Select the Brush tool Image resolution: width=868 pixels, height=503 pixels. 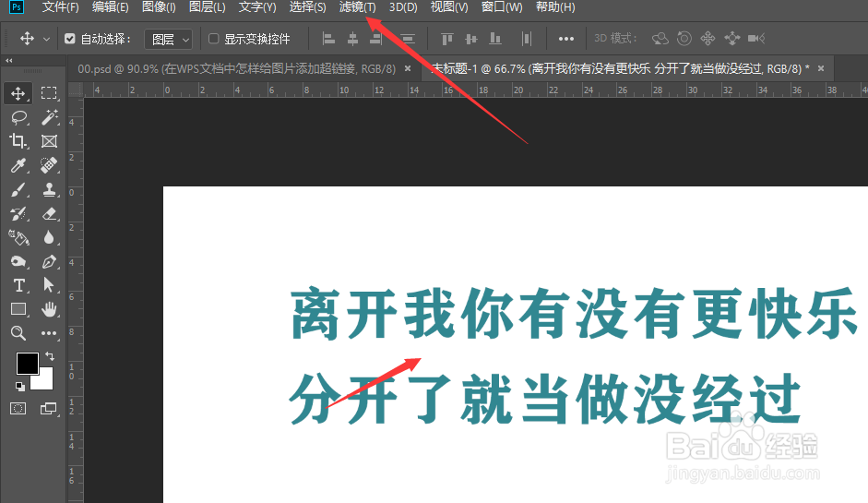(x=18, y=189)
